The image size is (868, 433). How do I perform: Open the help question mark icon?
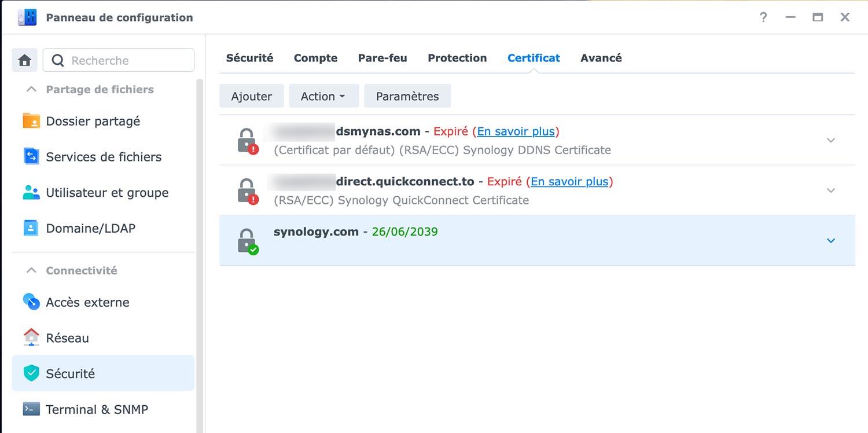pyautogui.click(x=763, y=17)
